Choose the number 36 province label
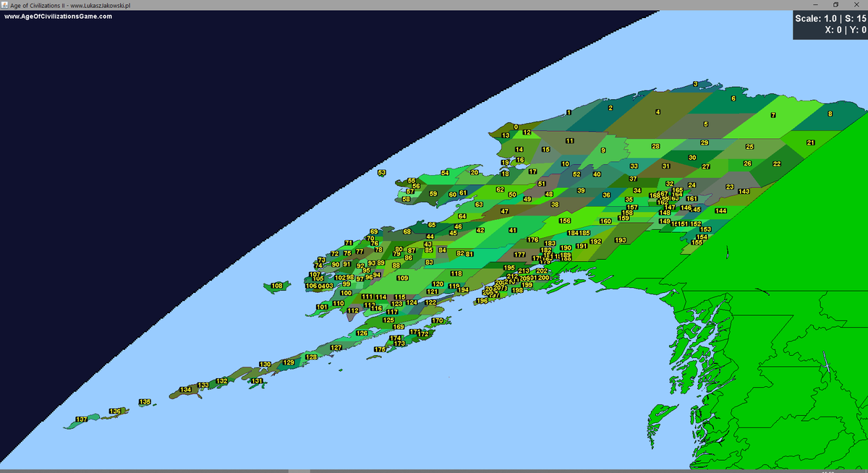The width and height of the screenshot is (868, 473). pyautogui.click(x=606, y=195)
